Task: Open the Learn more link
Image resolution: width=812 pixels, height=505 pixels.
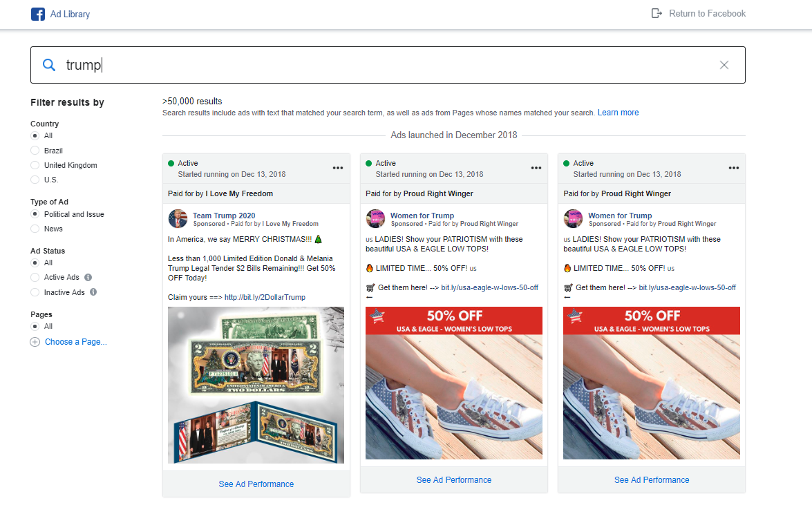Action: click(618, 113)
